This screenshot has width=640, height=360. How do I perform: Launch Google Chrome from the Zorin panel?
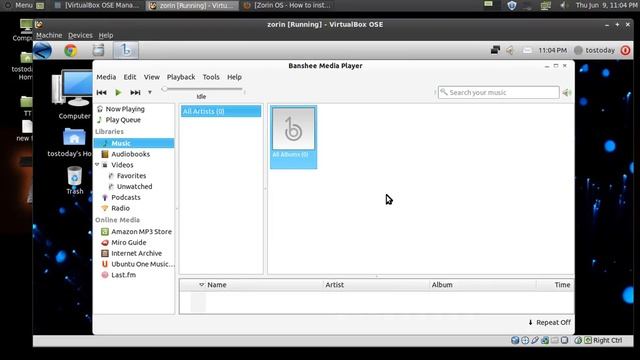point(71,50)
